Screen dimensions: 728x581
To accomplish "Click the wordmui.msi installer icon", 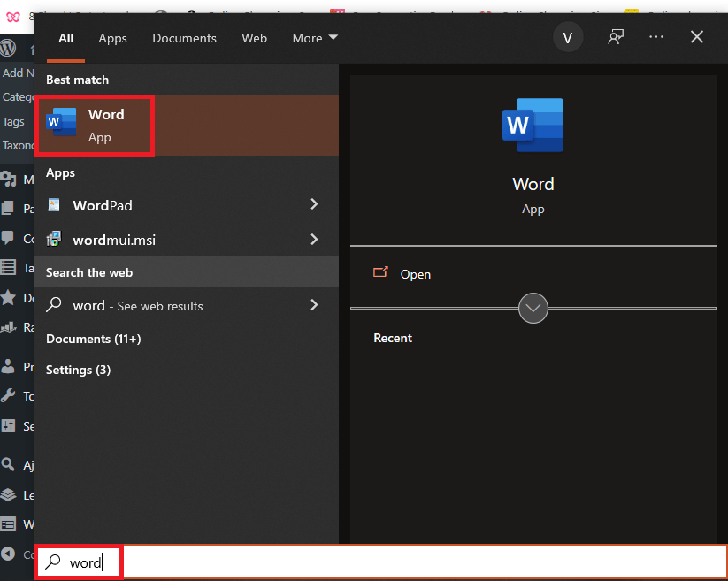I will click(x=54, y=239).
